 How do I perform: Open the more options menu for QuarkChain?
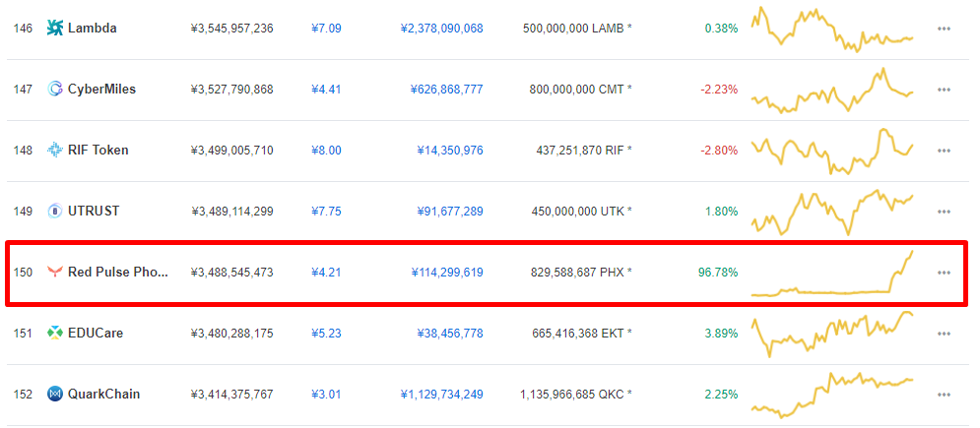pyautogui.click(x=944, y=395)
